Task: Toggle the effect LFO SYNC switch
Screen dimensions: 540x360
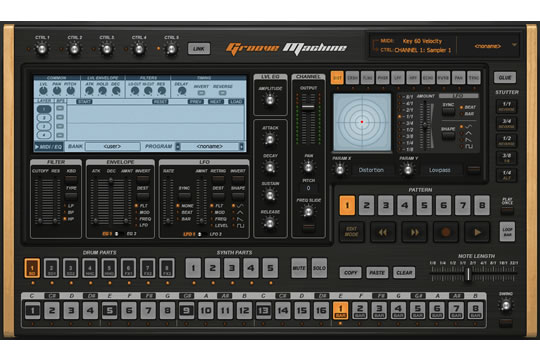Action: (x=448, y=112)
